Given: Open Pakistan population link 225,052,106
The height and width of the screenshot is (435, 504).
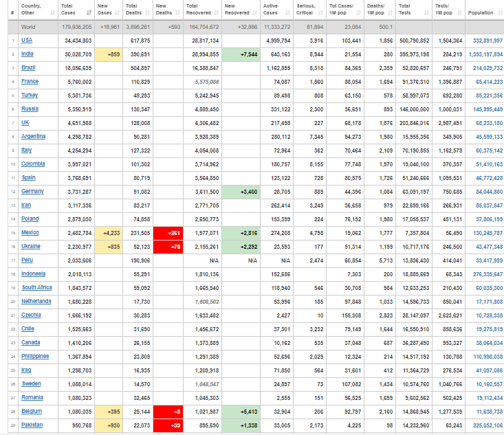Looking at the screenshot, I should (x=487, y=425).
